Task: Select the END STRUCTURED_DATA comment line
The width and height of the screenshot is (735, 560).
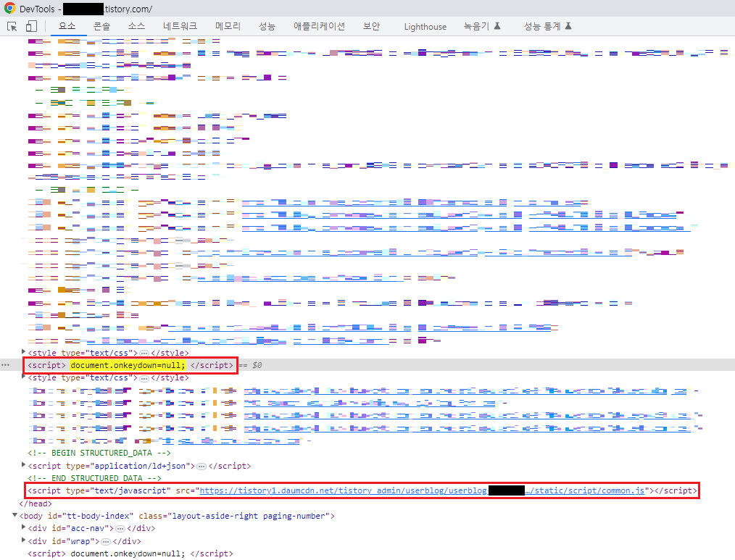Action: click(x=94, y=478)
